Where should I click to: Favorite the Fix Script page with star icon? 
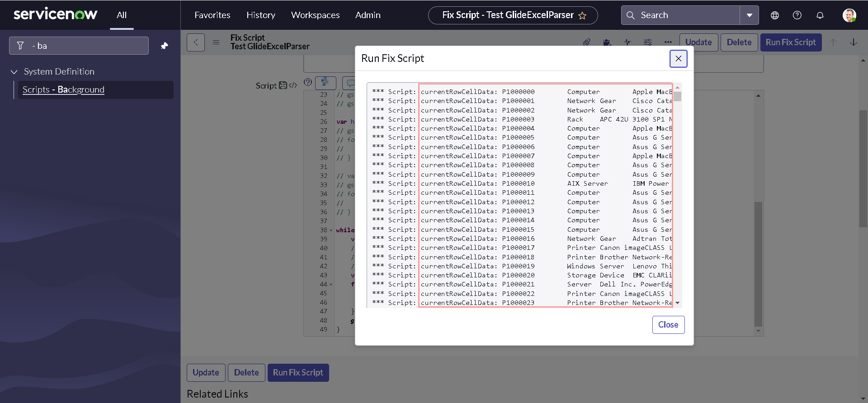[582, 16]
